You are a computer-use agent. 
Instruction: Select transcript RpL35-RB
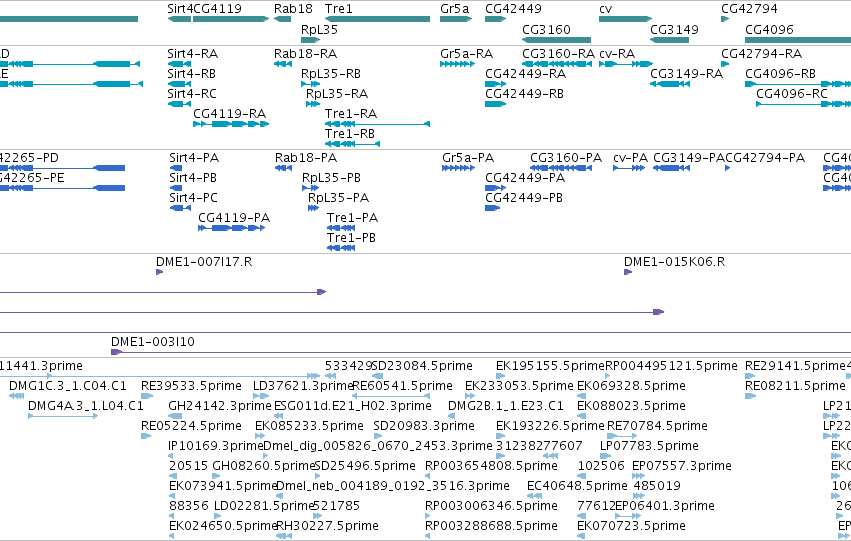310,84
